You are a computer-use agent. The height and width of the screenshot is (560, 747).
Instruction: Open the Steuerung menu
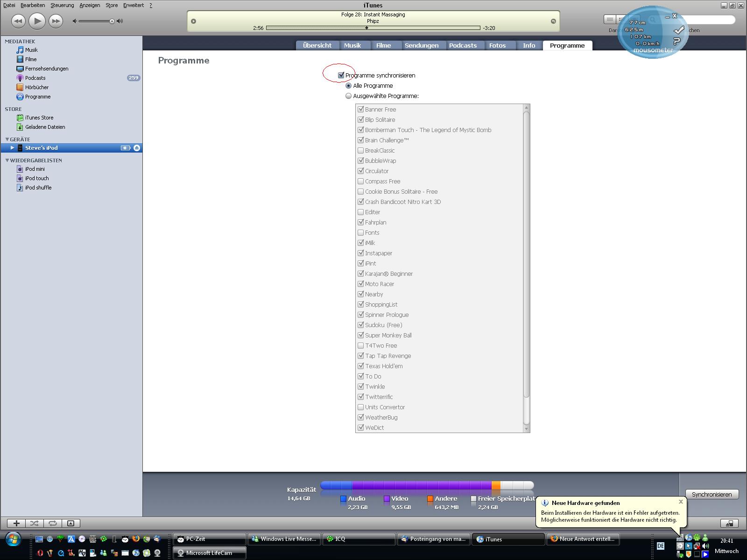(62, 5)
